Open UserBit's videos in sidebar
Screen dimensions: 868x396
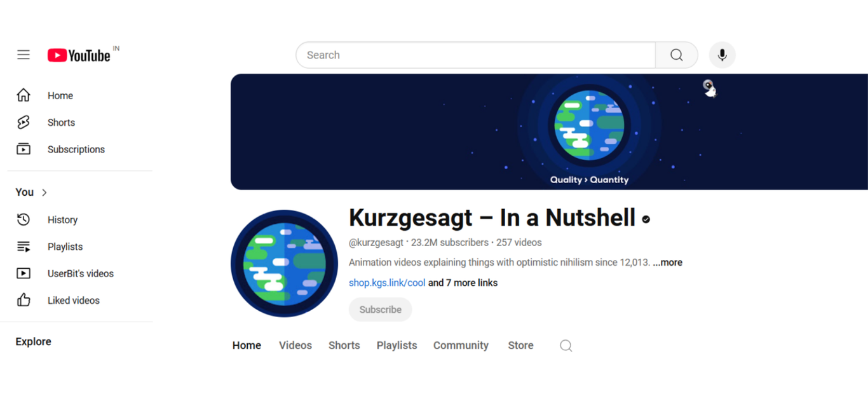click(79, 273)
